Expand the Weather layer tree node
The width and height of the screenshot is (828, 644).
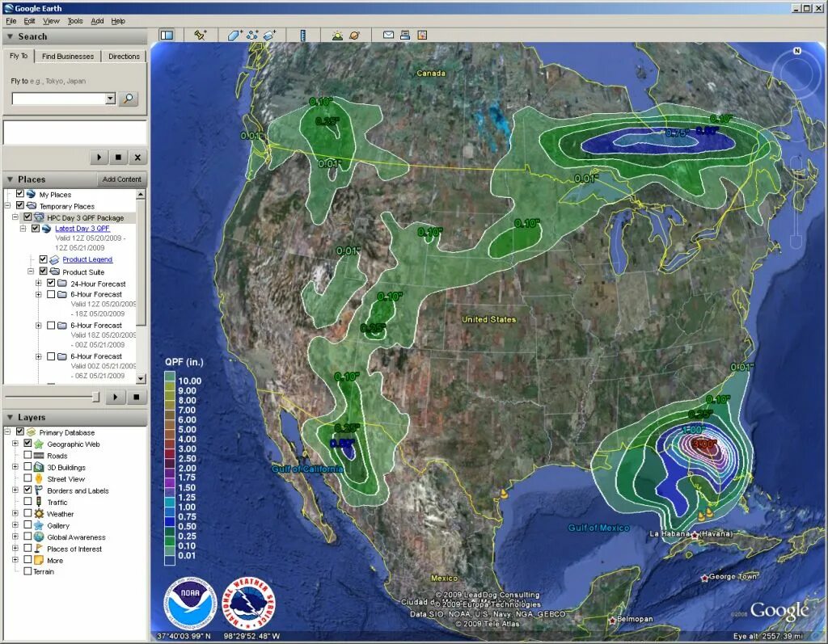click(15, 514)
